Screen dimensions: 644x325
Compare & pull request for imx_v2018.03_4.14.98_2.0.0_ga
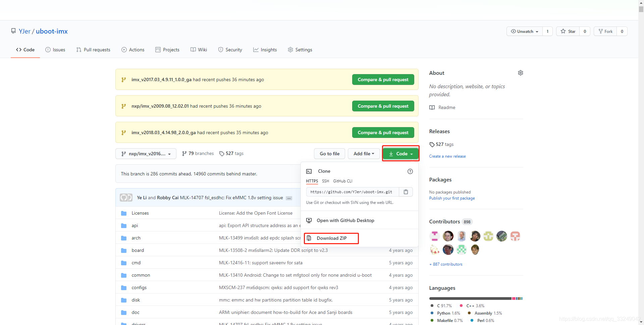click(x=383, y=132)
